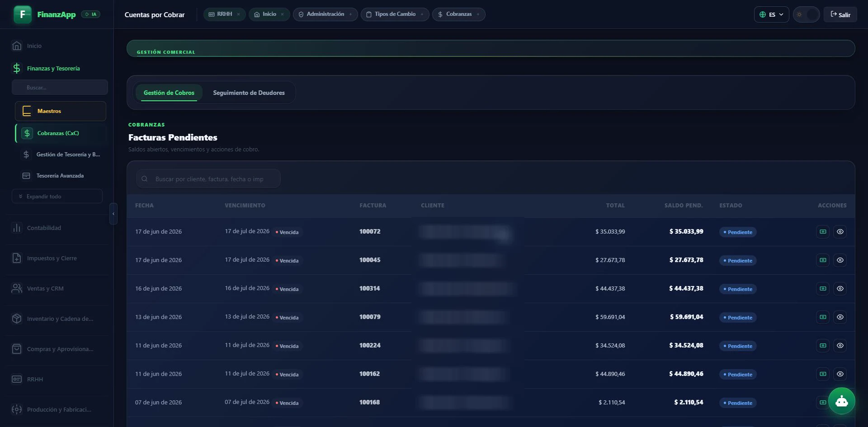Switch to Gestión de Cobros tab

click(169, 93)
